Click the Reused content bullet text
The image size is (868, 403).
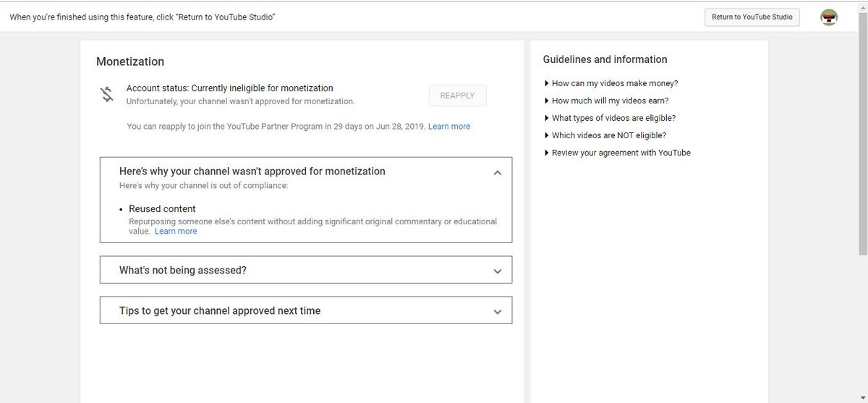pos(162,209)
